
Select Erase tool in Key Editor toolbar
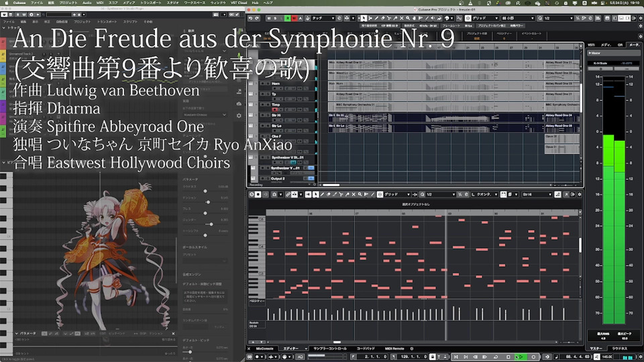(329, 194)
